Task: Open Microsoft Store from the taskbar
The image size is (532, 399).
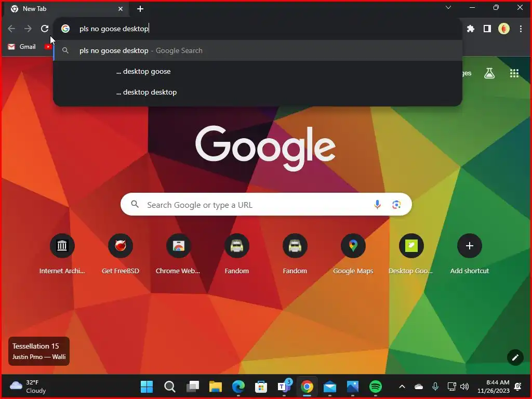Action: [261, 387]
